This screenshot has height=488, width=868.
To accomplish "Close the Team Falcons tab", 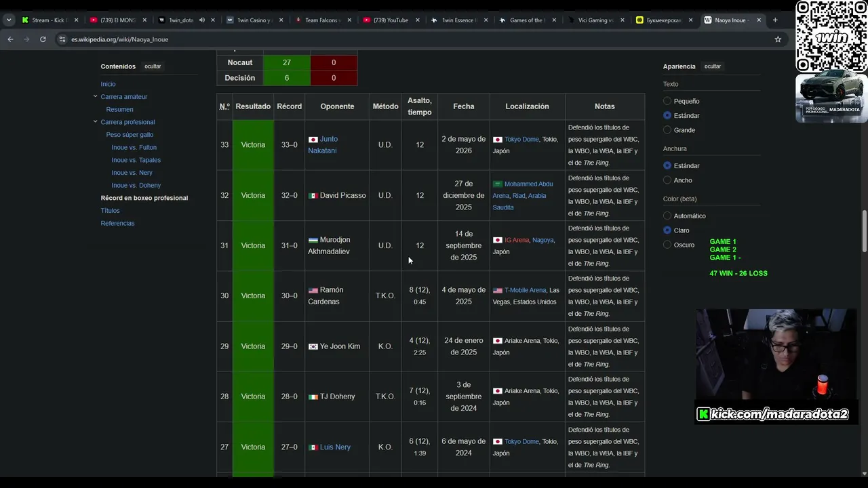I will 349,20.
